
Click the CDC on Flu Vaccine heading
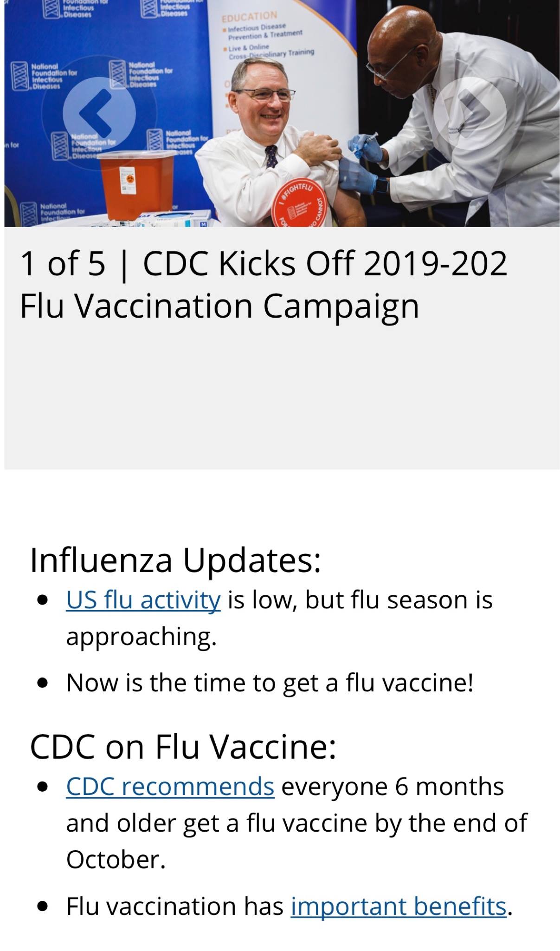click(183, 747)
